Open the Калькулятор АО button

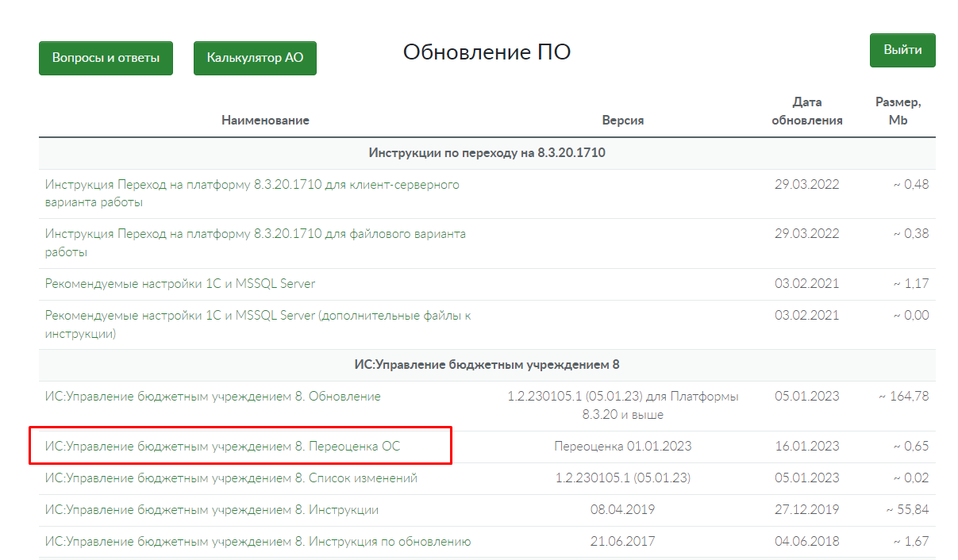[x=255, y=58]
